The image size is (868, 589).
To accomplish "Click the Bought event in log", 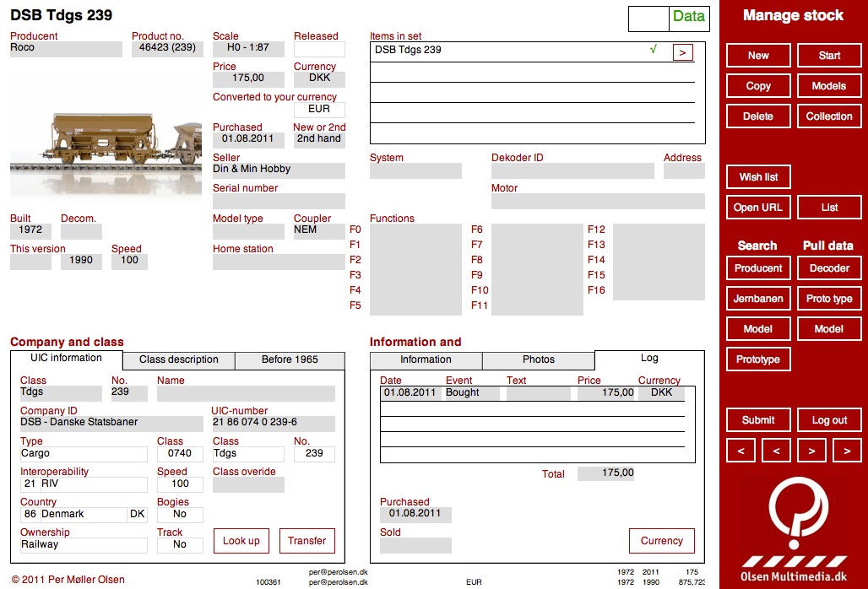I will (x=472, y=393).
